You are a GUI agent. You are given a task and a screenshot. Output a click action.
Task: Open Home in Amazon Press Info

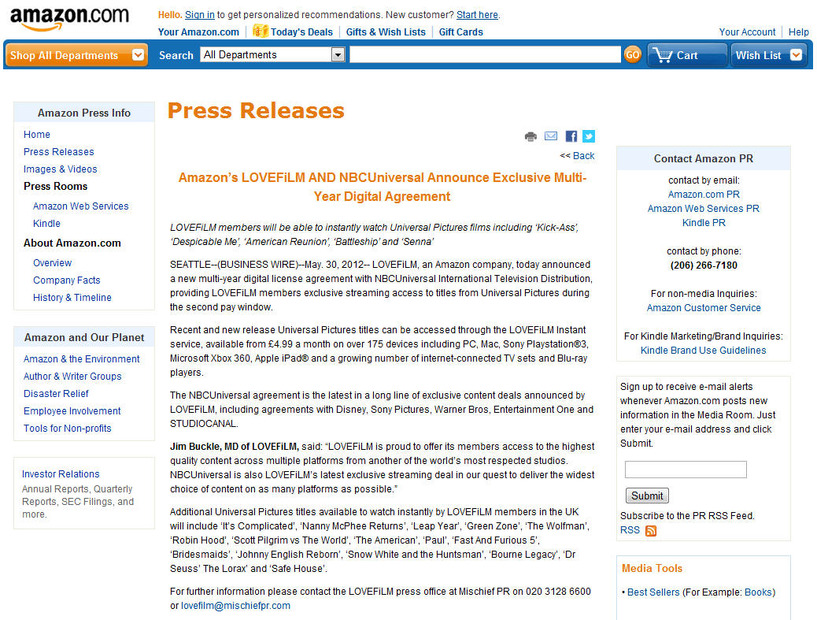36,134
